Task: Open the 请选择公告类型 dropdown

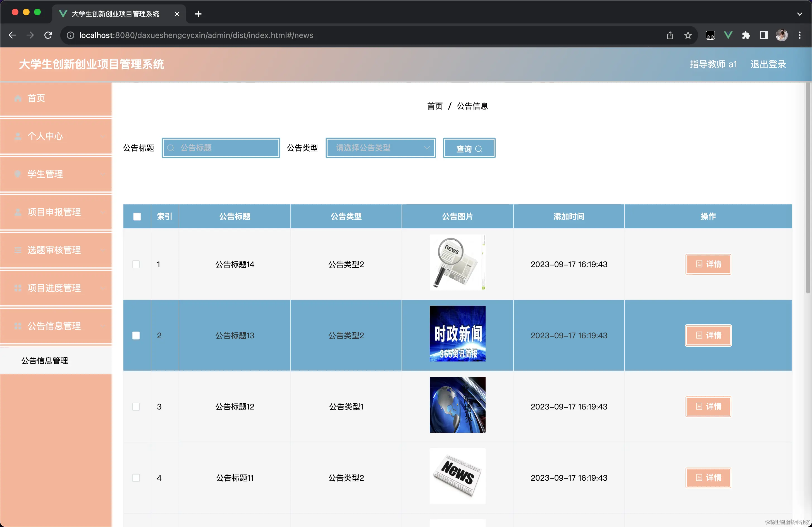Action: point(380,148)
